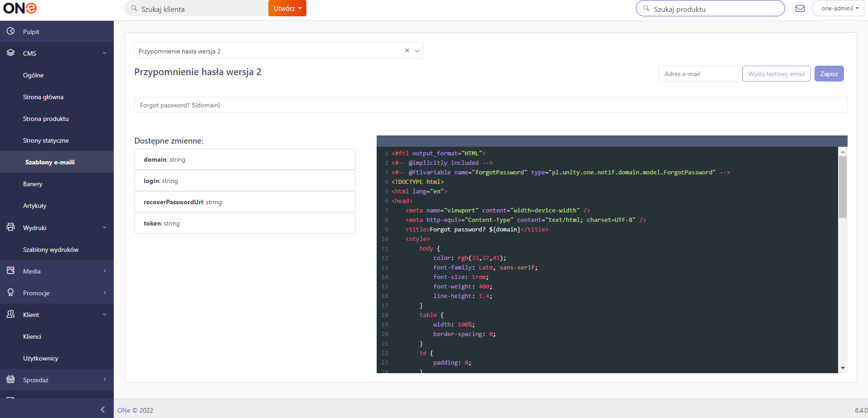Place cursor on the DOCTYPE line
The image size is (868, 418).
pos(417,182)
